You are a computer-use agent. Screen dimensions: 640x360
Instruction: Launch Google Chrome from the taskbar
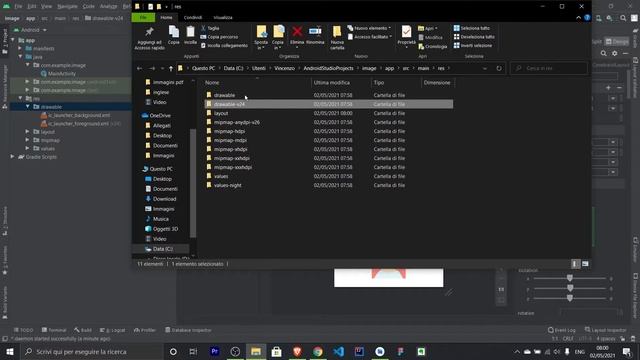(318, 351)
